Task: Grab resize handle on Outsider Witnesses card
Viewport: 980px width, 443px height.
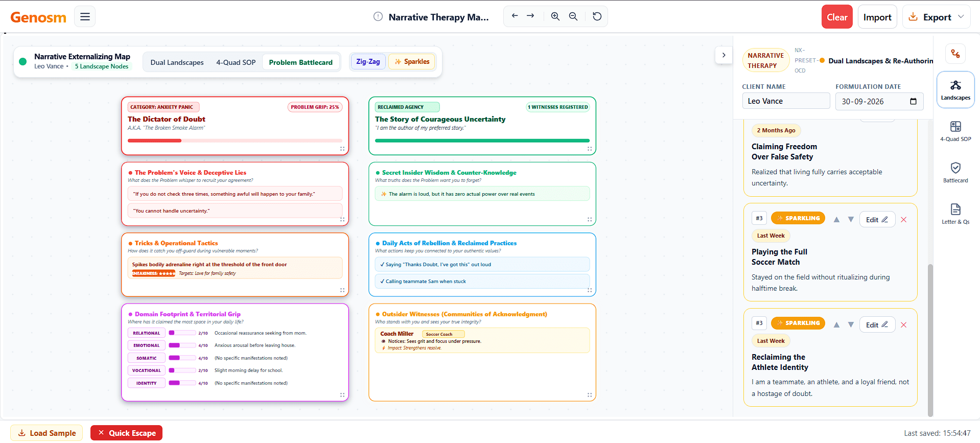Action: point(590,395)
